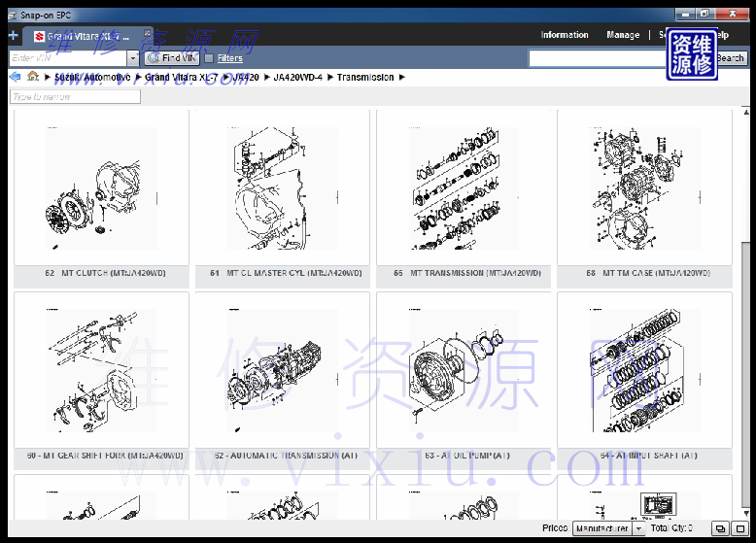756x543 pixels.
Task: Open AT INPUT SHAFT (AT) diagram thumbnail
Action: pyautogui.click(x=644, y=370)
